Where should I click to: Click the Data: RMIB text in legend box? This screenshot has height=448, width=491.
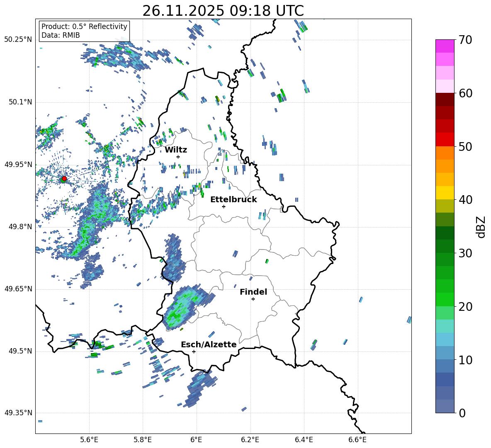coord(61,36)
